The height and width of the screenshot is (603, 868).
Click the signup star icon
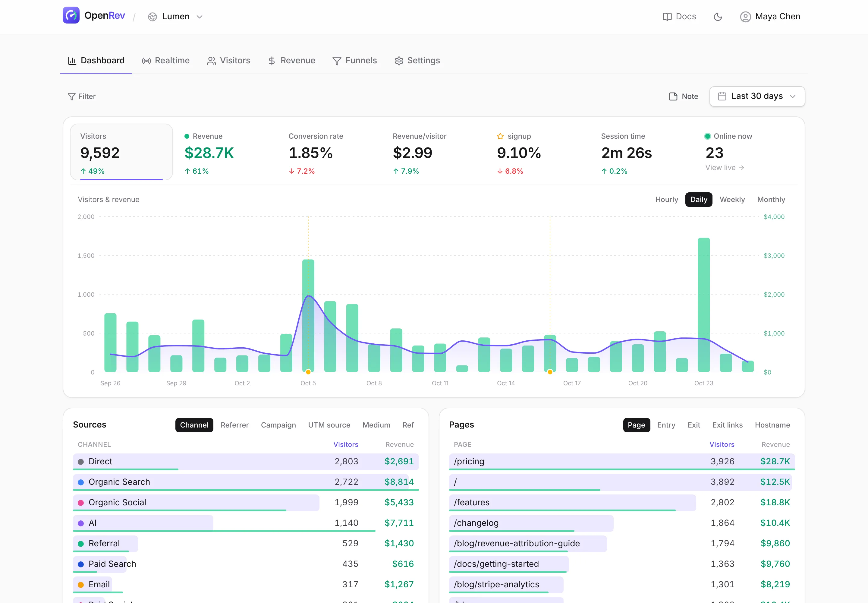pos(500,136)
